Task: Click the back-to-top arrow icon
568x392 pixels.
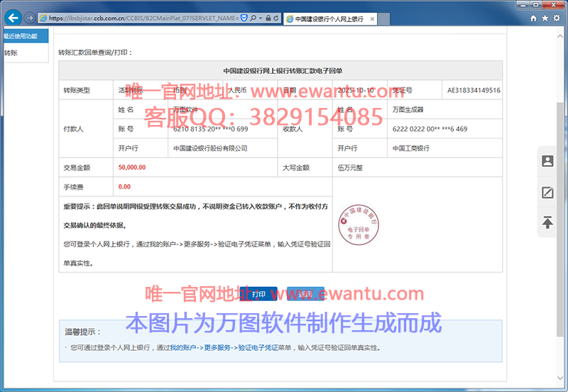Action: pyautogui.click(x=547, y=222)
